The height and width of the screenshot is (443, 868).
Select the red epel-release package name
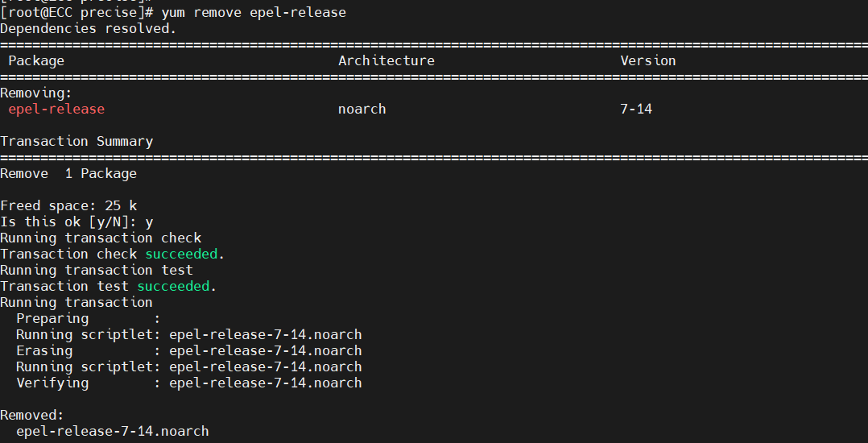(x=56, y=109)
